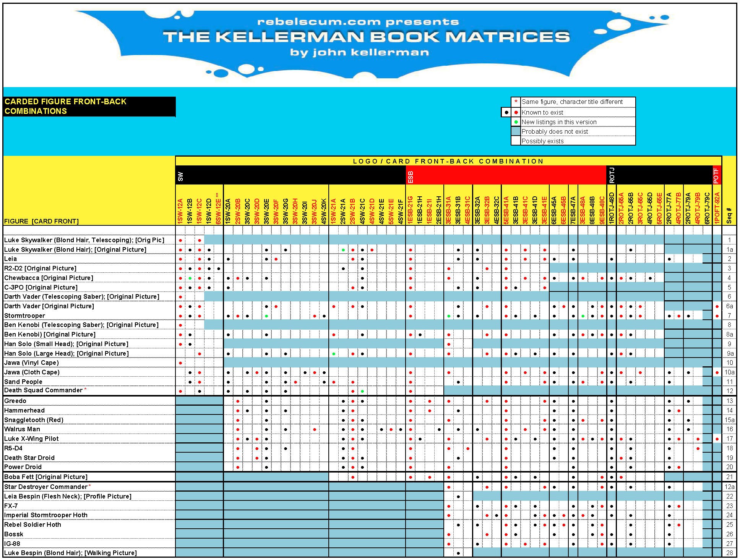The width and height of the screenshot is (740, 560).
Task: Click the 'by john kellerman' byline
Action: (359, 52)
